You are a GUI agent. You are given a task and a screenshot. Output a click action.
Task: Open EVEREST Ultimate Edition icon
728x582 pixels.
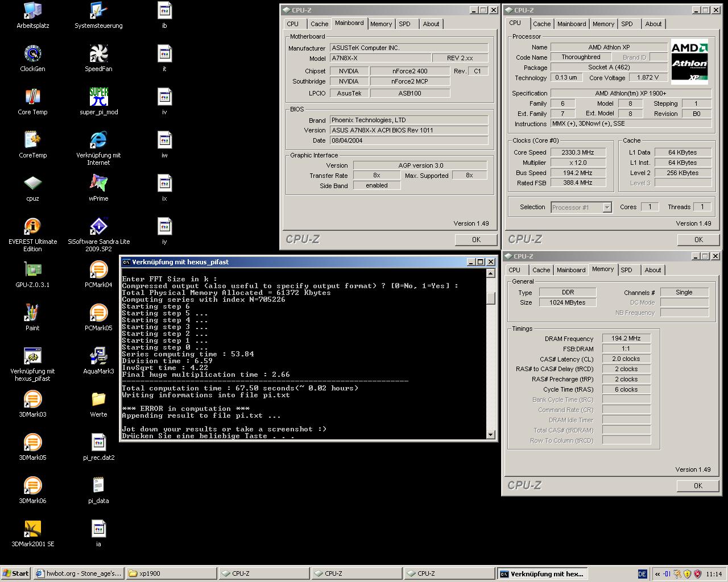pyautogui.click(x=32, y=235)
